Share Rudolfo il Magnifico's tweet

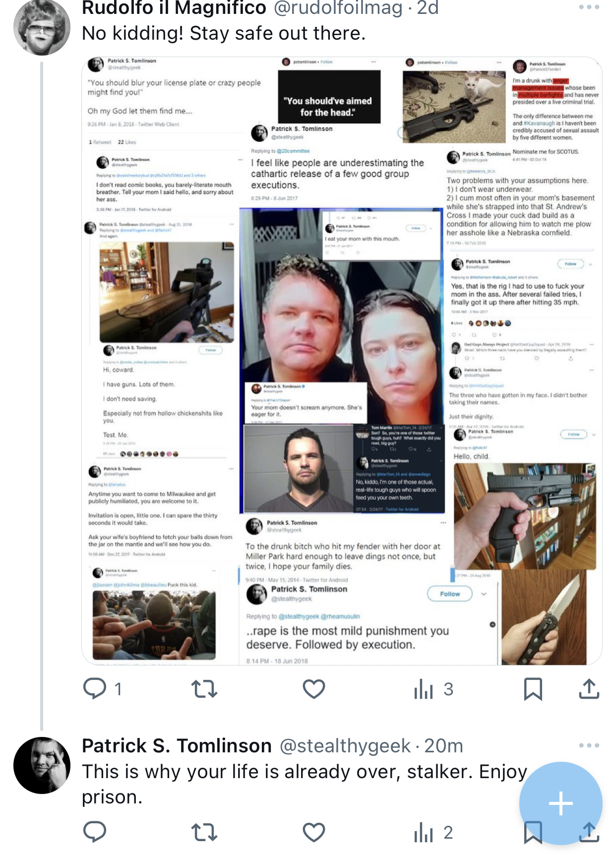tap(589, 689)
